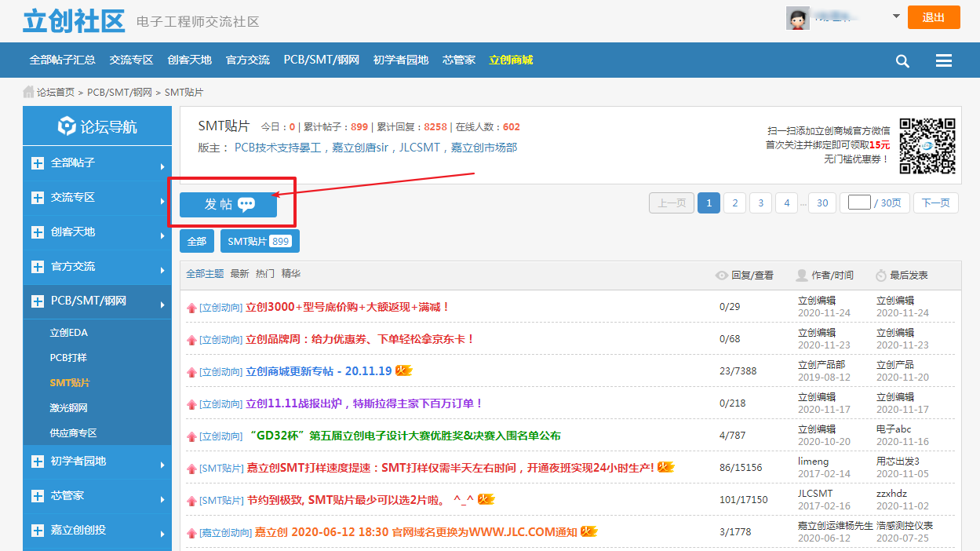Click the search magnifier icon
The width and height of the screenshot is (980, 551).
pos(902,61)
